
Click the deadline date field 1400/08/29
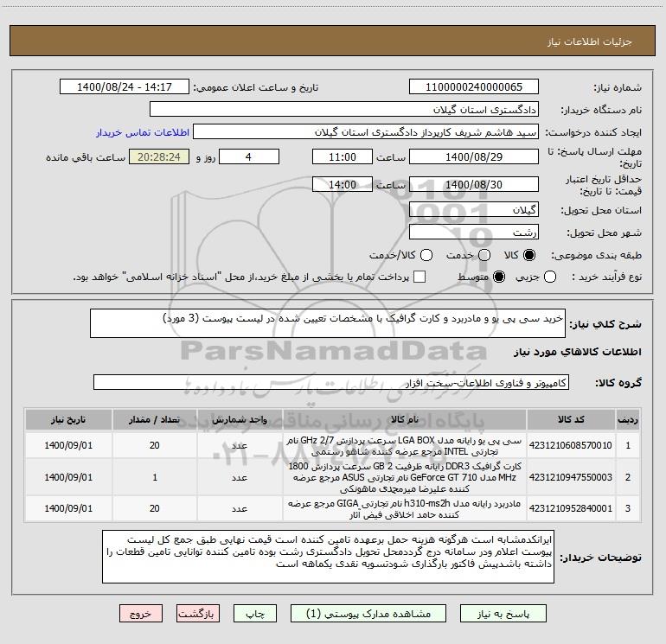tap(474, 156)
